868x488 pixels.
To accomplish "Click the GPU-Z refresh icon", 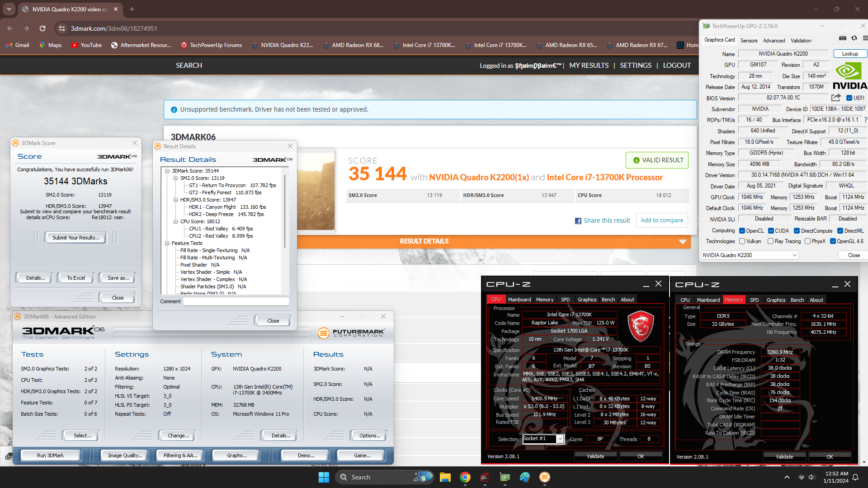I will [854, 38].
